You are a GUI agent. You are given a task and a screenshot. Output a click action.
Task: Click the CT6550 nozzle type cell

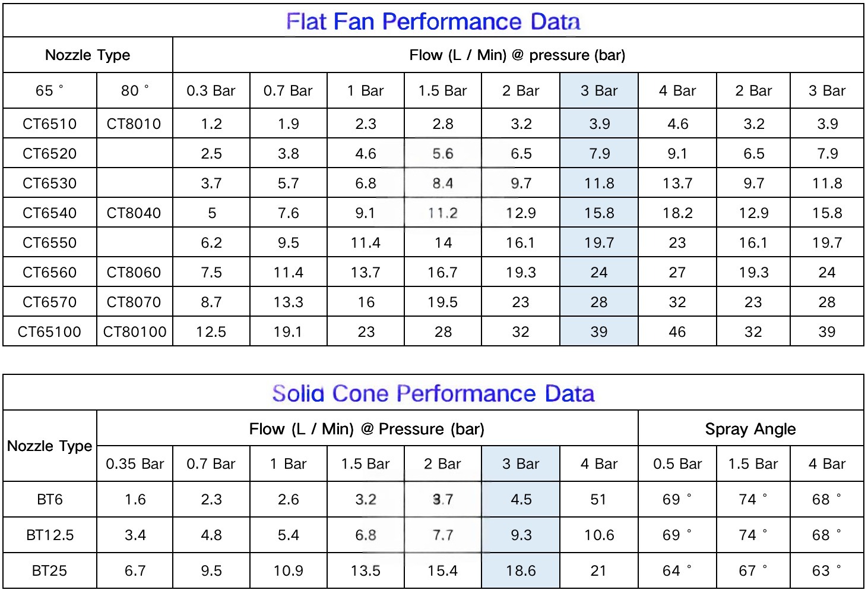tap(50, 242)
